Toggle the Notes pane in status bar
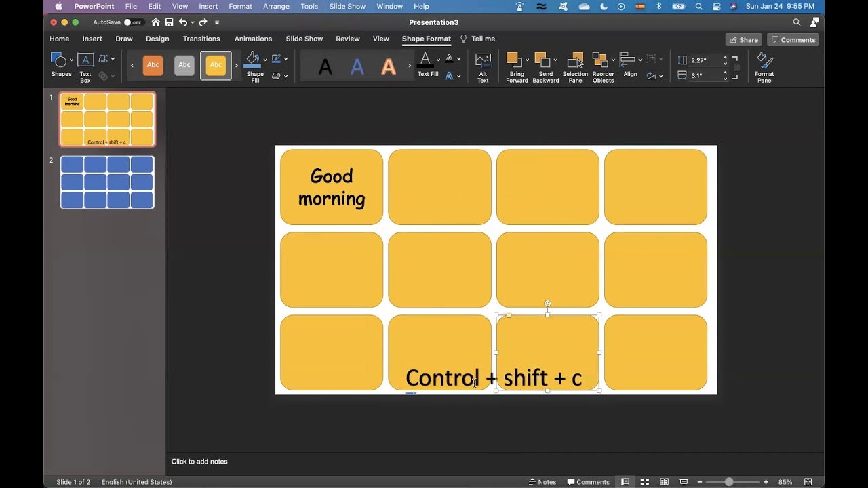Screen dimensions: 868x488 (542, 482)
